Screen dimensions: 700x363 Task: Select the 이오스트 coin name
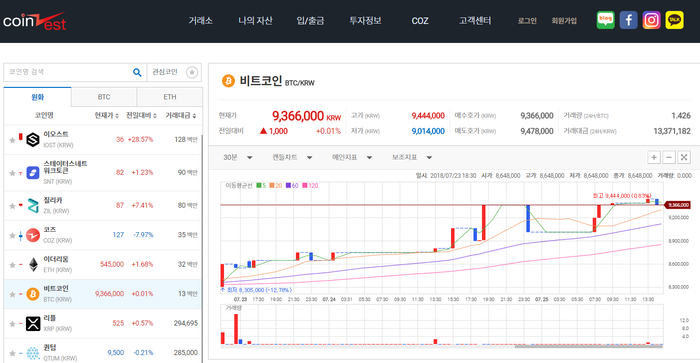[56, 134]
